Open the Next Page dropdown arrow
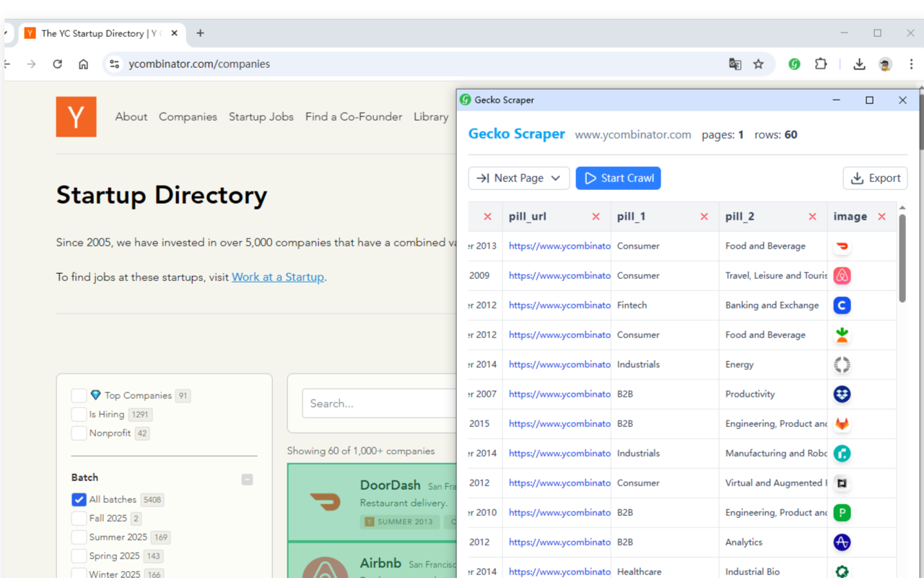 coord(556,178)
